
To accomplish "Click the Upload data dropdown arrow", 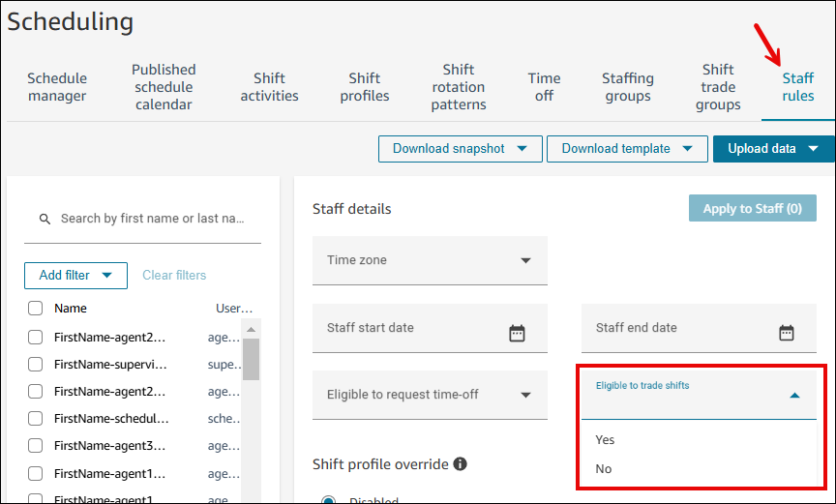I will coord(814,149).
